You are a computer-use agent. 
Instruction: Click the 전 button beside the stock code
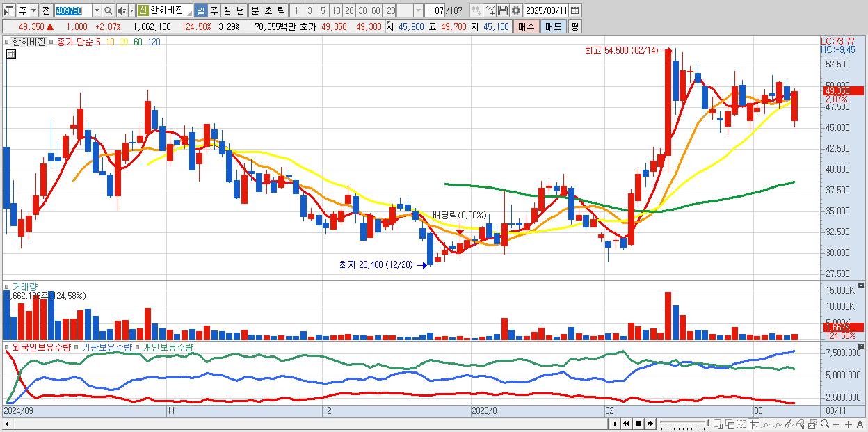46,10
